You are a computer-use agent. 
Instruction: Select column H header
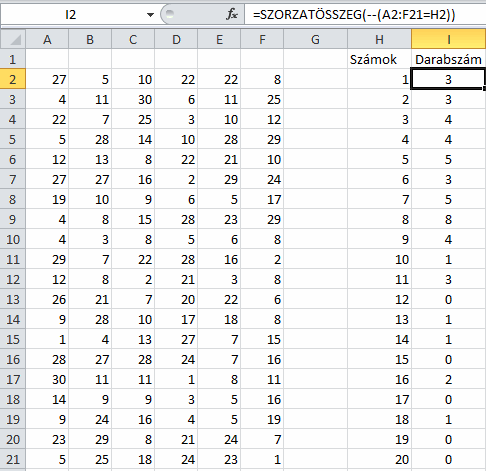[379, 39]
